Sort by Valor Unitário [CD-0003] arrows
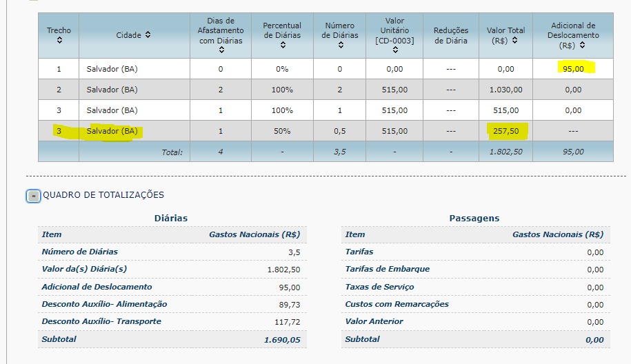The width and height of the screenshot is (631, 364). 395,50
